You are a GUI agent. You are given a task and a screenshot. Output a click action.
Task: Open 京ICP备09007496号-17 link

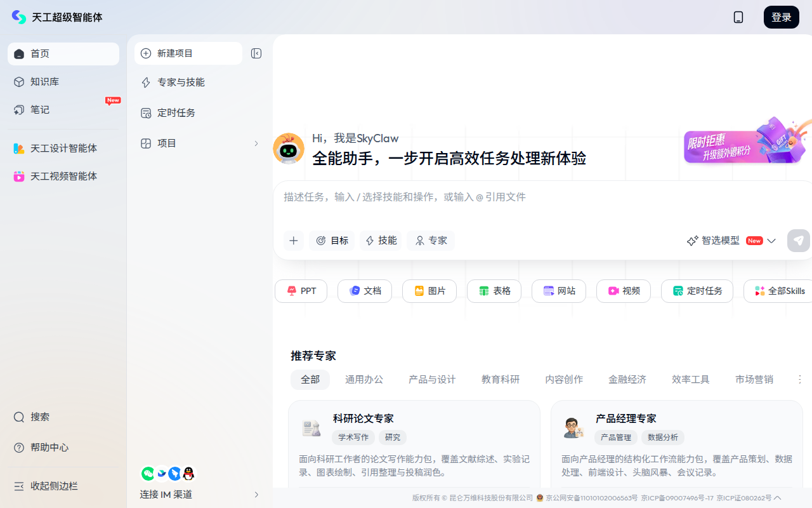click(x=677, y=498)
